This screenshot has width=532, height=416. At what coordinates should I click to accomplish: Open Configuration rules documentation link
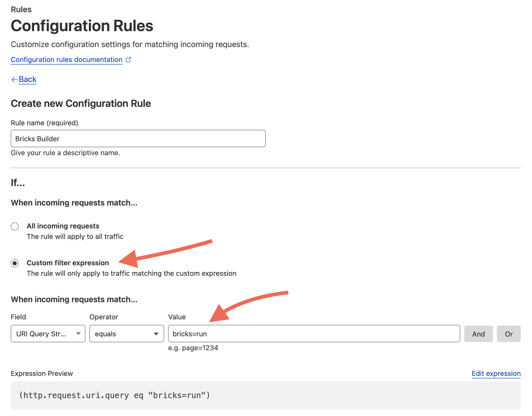coord(66,60)
